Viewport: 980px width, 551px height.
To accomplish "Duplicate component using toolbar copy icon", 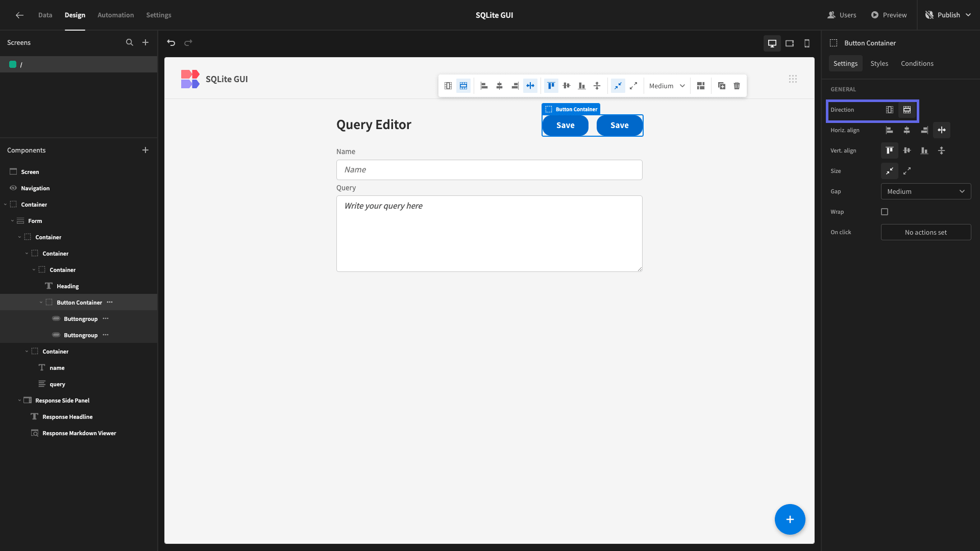I will 721,86.
